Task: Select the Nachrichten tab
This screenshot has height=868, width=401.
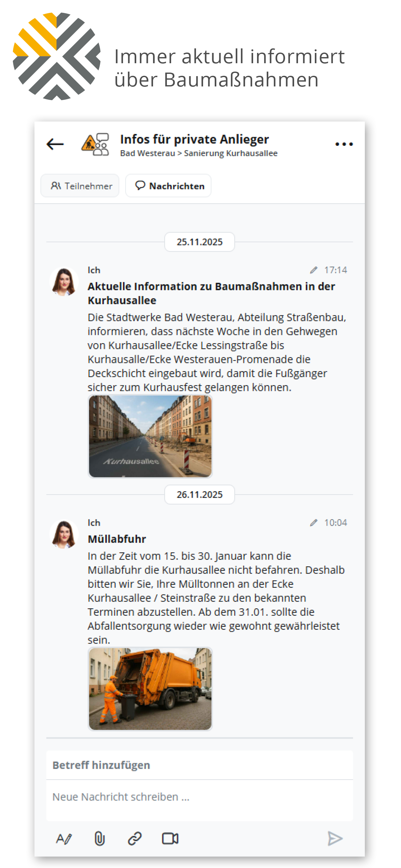Action: tap(168, 186)
